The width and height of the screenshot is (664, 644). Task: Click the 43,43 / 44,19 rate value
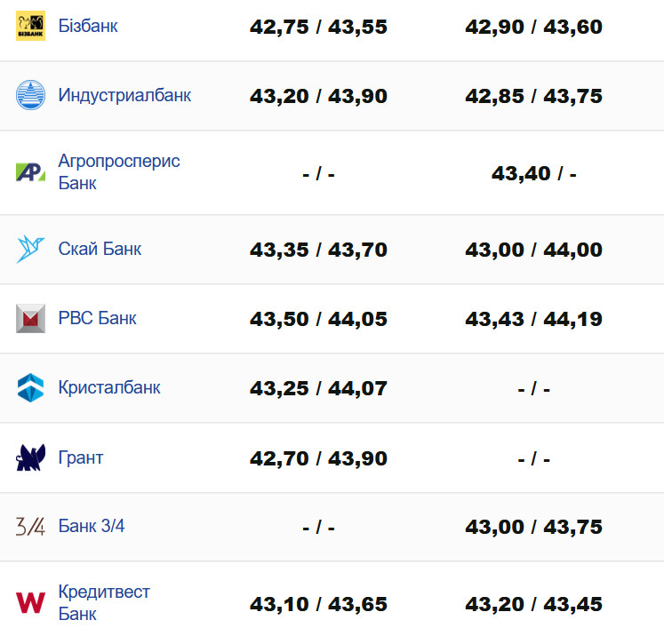click(533, 319)
